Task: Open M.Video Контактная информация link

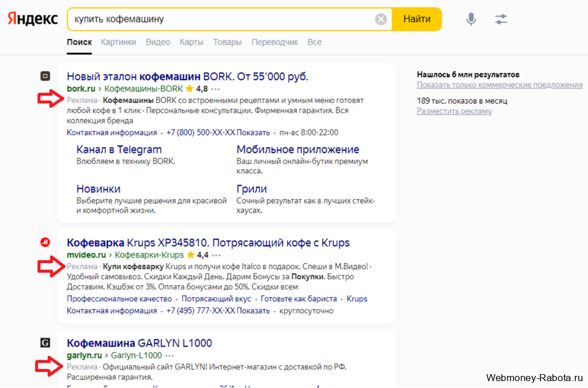Action: [x=112, y=311]
